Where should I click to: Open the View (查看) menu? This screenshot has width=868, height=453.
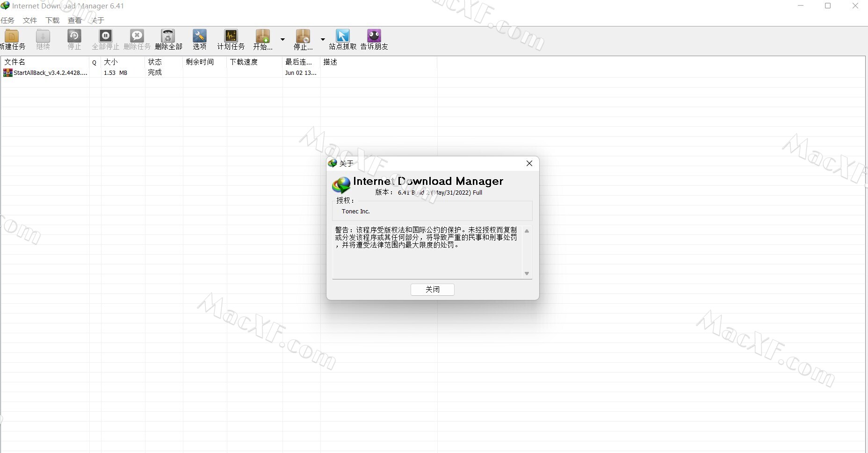[x=75, y=21]
